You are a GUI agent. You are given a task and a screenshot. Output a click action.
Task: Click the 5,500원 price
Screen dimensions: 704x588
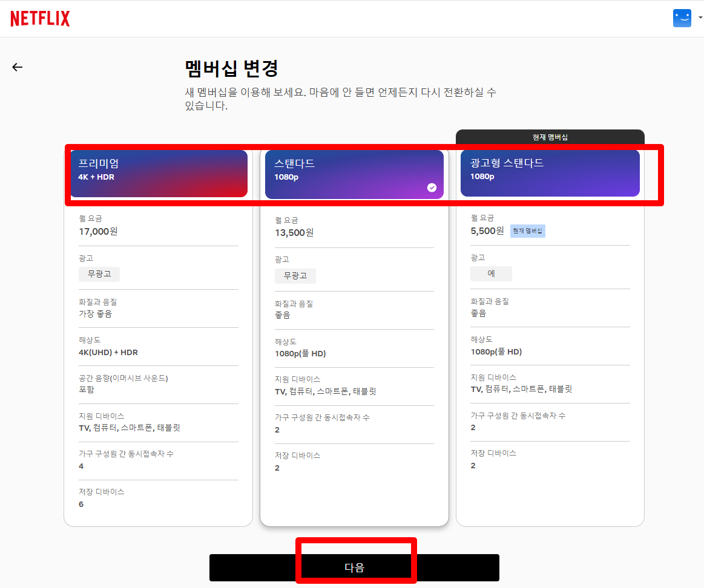[x=487, y=231]
